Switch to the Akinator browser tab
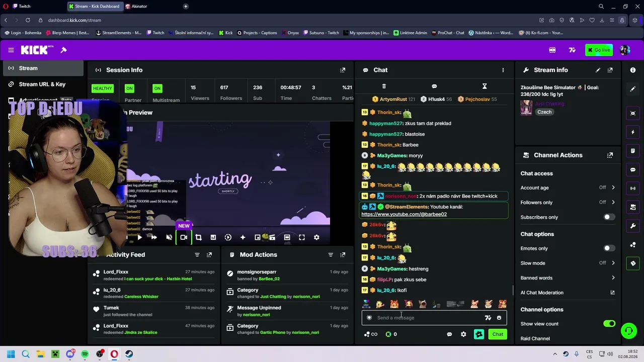The width and height of the screenshot is (644, 362). (x=151, y=7)
